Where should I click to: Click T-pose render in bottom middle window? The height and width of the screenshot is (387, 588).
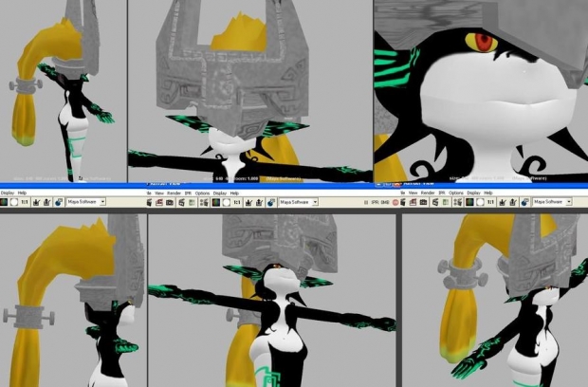[272, 300]
